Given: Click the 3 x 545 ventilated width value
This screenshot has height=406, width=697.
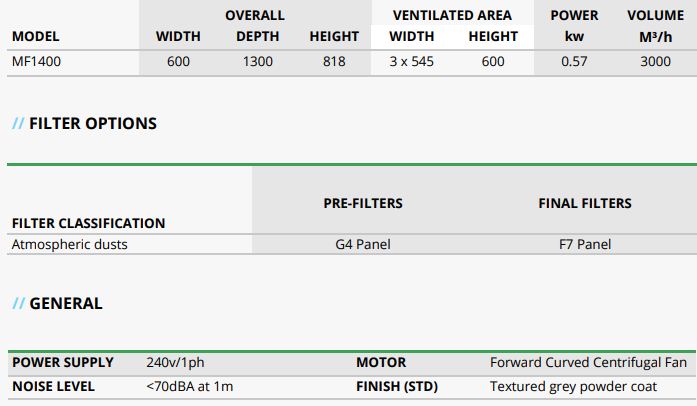Looking at the screenshot, I should [411, 62].
